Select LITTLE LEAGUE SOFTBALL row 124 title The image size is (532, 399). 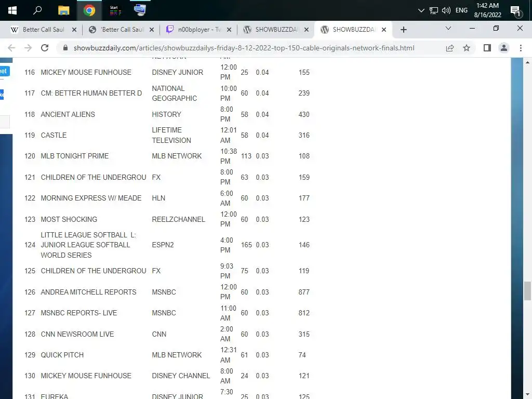point(88,245)
